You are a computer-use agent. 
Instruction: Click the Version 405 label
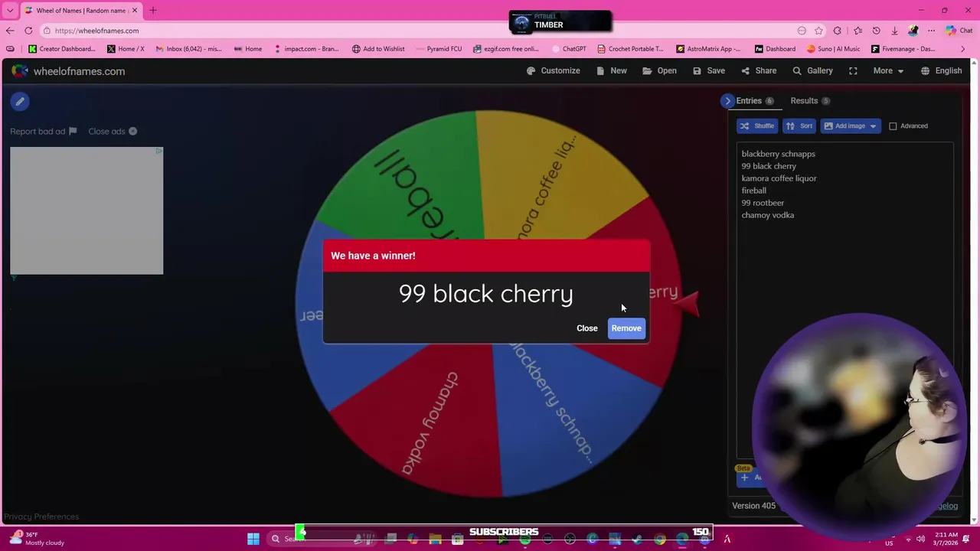coord(753,506)
